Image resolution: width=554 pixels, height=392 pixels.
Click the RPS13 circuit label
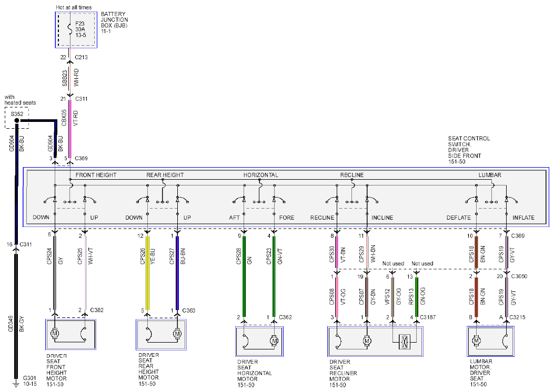point(411,297)
